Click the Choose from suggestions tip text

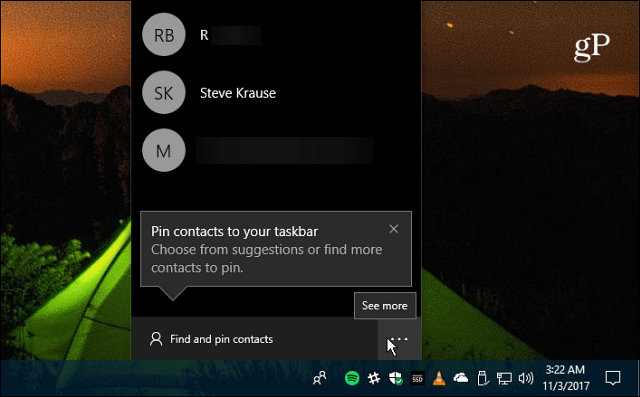[x=267, y=258]
